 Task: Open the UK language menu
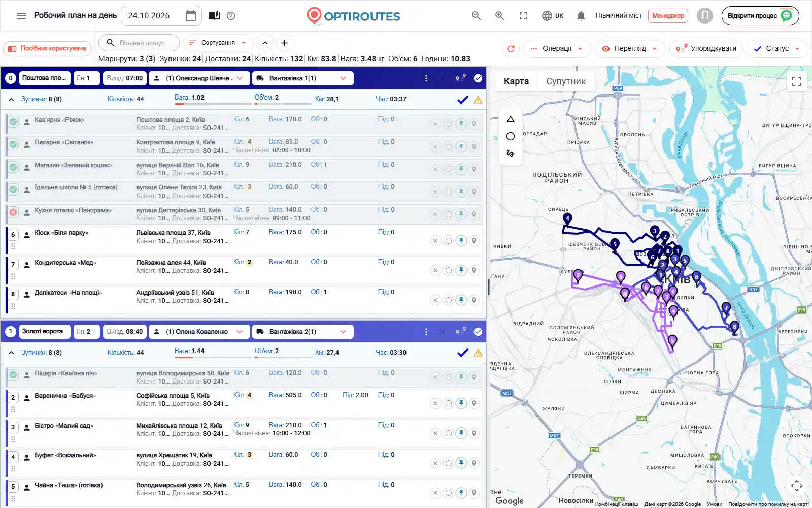click(x=553, y=16)
